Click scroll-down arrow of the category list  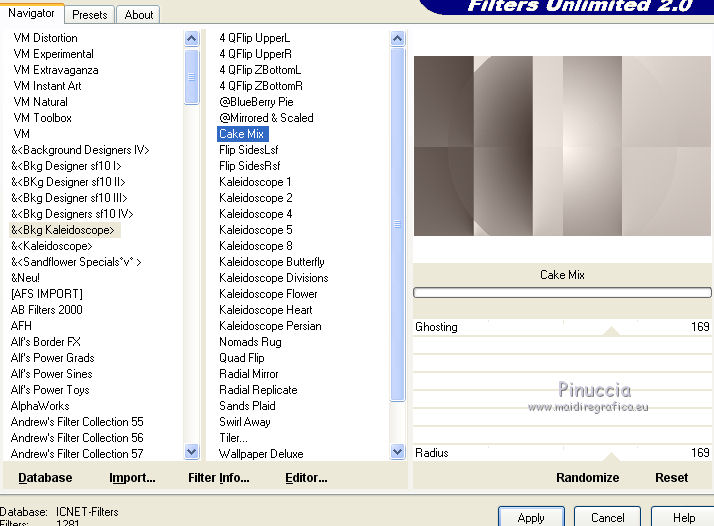point(192,452)
